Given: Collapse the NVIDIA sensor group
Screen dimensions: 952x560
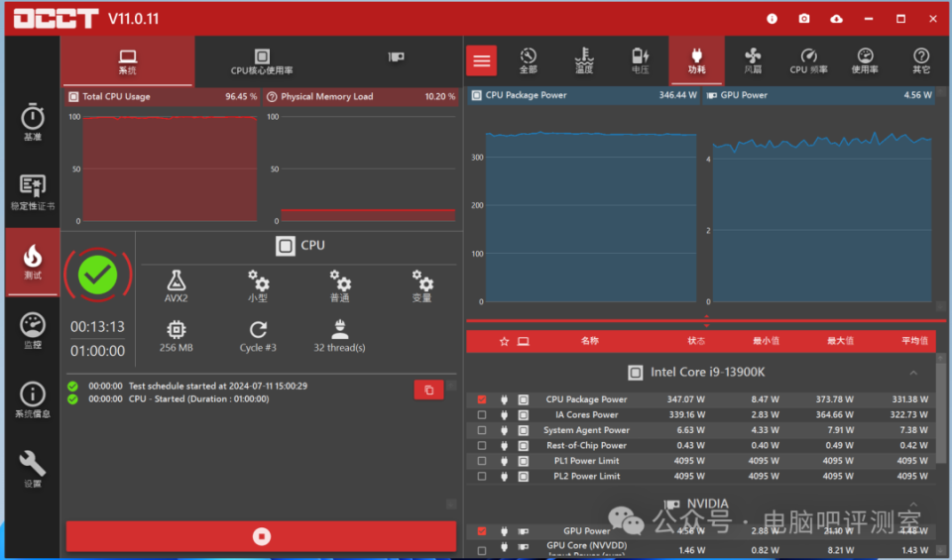Looking at the screenshot, I should [913, 504].
